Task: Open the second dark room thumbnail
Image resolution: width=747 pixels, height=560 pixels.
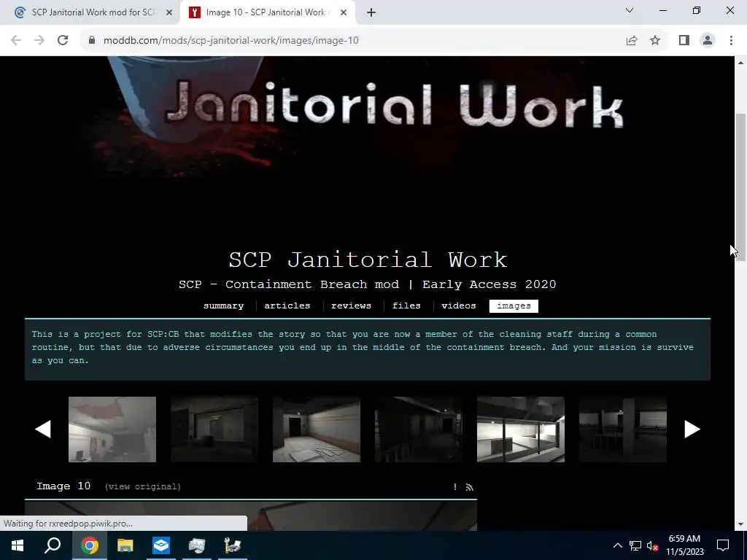Action: (214, 429)
